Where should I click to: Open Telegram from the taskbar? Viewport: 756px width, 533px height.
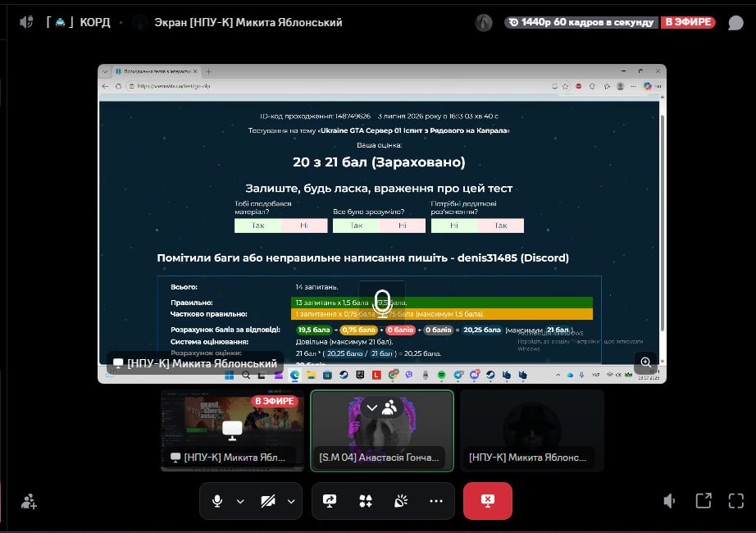pyautogui.click(x=458, y=376)
